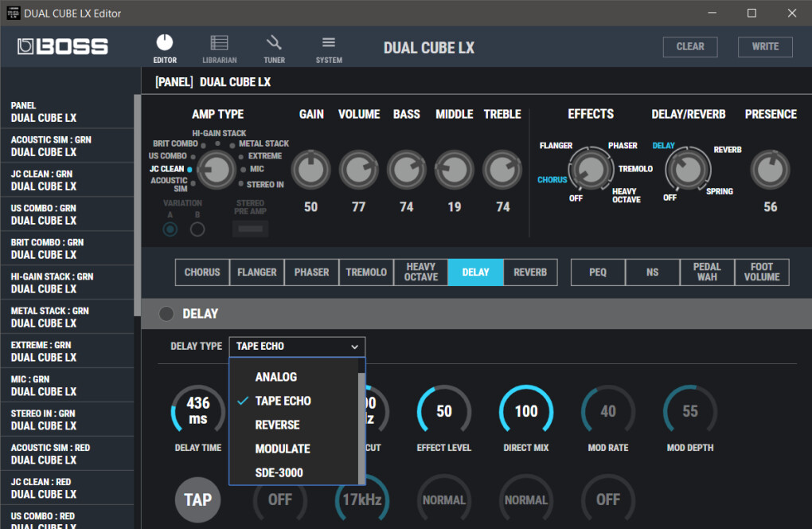Click the Amp Type selector knob
Screen dimensions: 812x529
(x=217, y=170)
